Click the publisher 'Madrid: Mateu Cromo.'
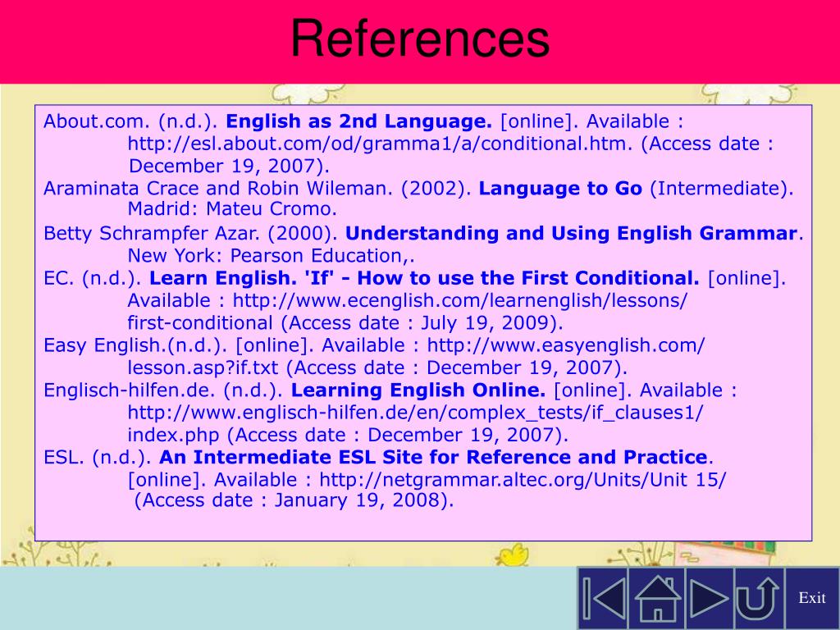 (232, 208)
